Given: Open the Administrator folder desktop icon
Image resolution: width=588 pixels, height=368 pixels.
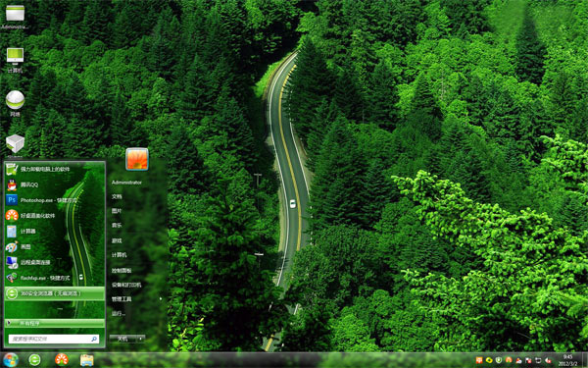Looking at the screenshot, I should 15,17.
